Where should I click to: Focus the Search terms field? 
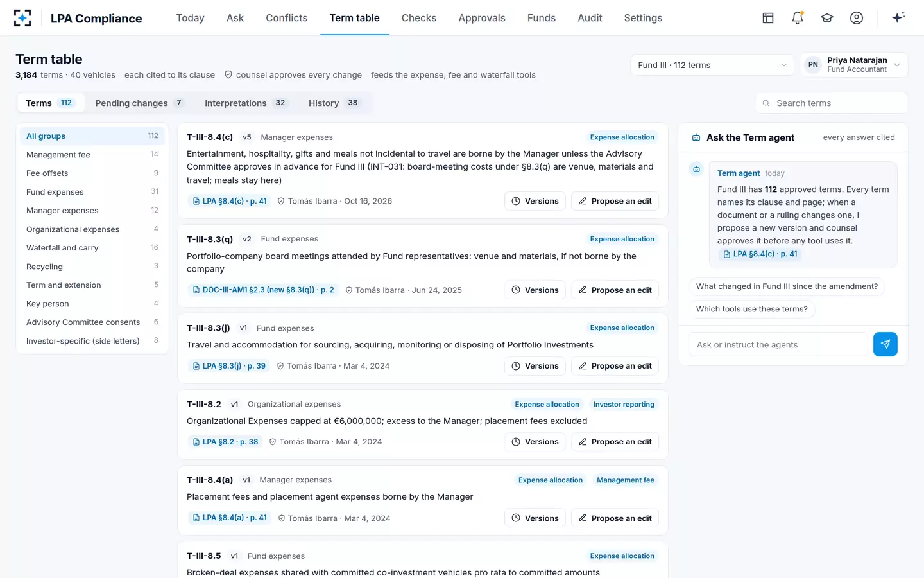(832, 103)
